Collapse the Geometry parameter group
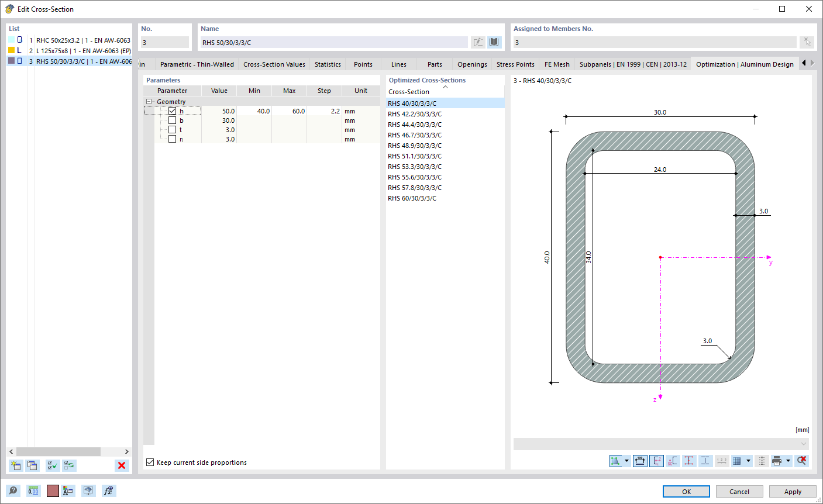Viewport: 823px width, 504px height. coord(150,101)
